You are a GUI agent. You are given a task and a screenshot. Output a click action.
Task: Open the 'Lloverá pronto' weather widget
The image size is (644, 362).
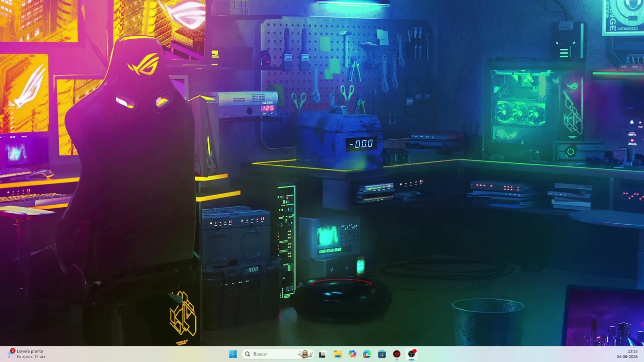click(27, 354)
